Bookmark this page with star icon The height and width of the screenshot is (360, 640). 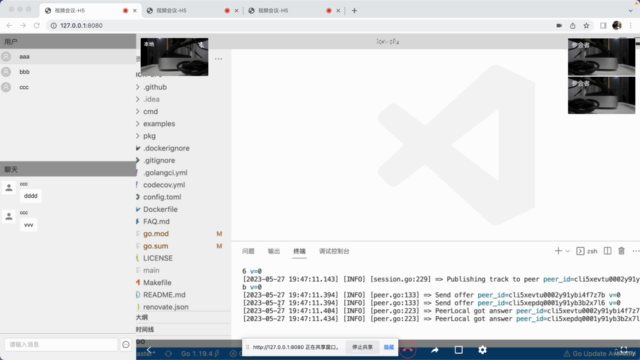coord(586,25)
